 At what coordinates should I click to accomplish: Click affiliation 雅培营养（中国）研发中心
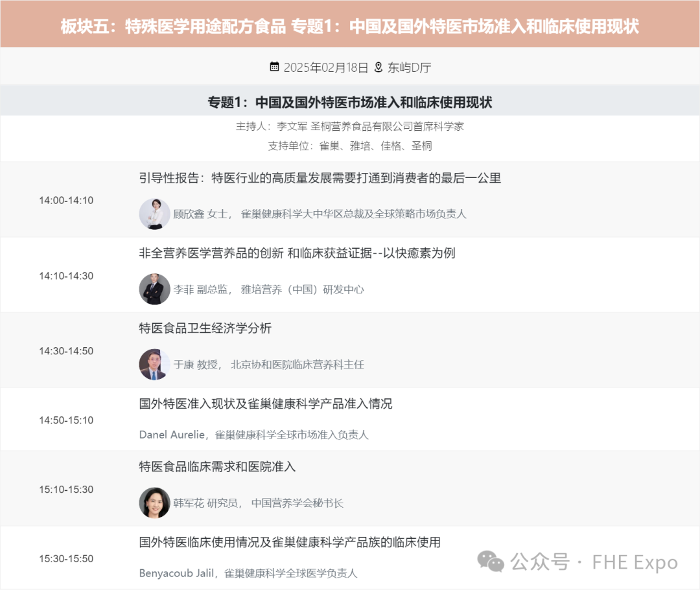click(302, 289)
